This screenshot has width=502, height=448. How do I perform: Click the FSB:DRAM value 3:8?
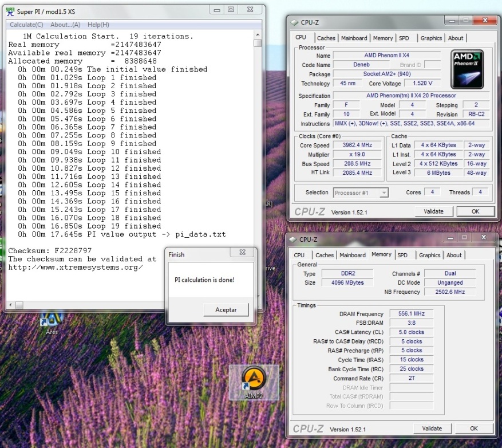coord(412,323)
